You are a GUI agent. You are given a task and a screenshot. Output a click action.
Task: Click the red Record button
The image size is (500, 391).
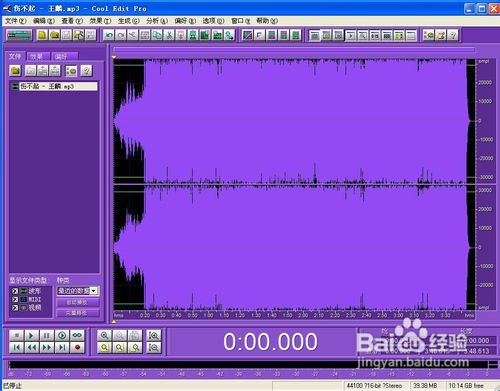pos(77,348)
